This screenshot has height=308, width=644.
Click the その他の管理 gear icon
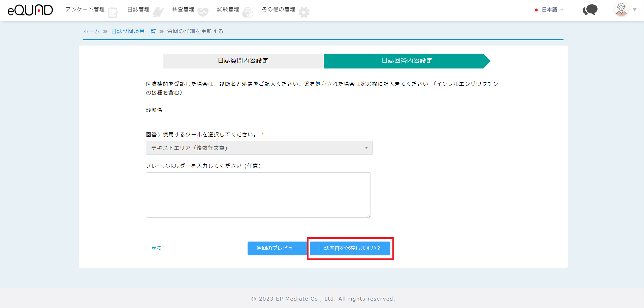304,12
